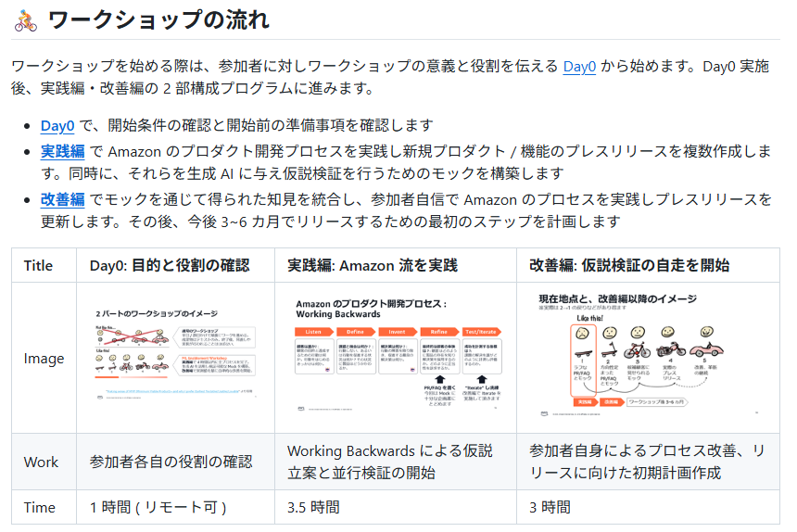Click the 3 時間 time cell
Image resolution: width=797 pixels, height=532 pixels.
(550, 507)
